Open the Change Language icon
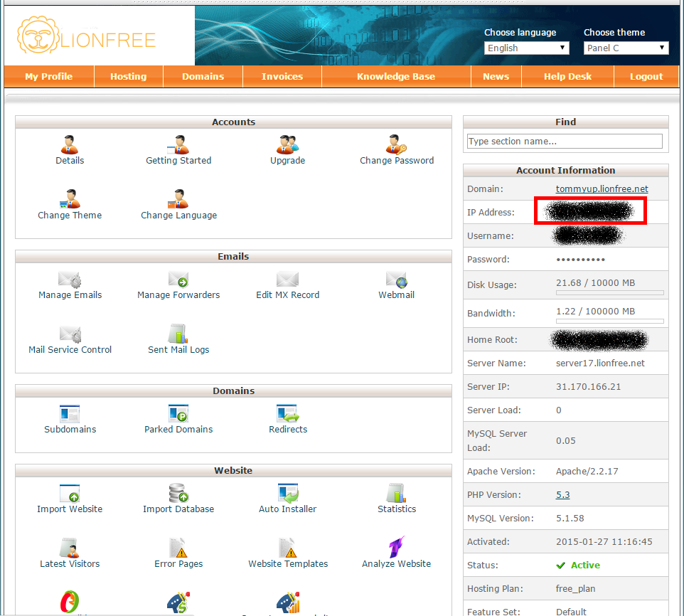Screen dimensions: 684x616 [178, 199]
